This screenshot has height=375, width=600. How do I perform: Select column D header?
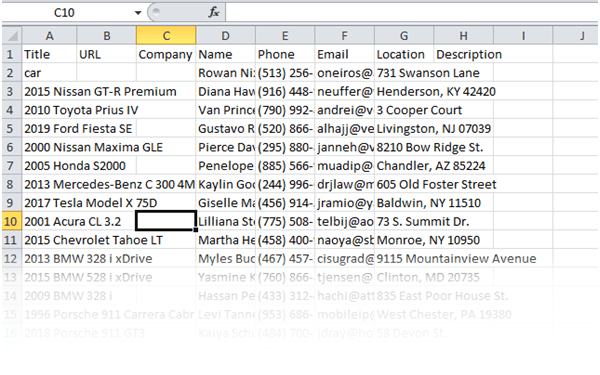225,36
